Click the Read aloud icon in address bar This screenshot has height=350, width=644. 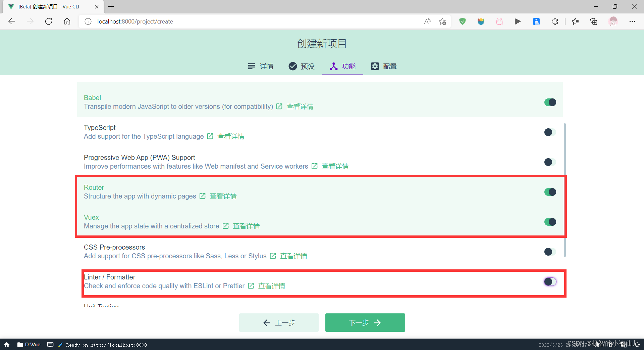pos(427,21)
